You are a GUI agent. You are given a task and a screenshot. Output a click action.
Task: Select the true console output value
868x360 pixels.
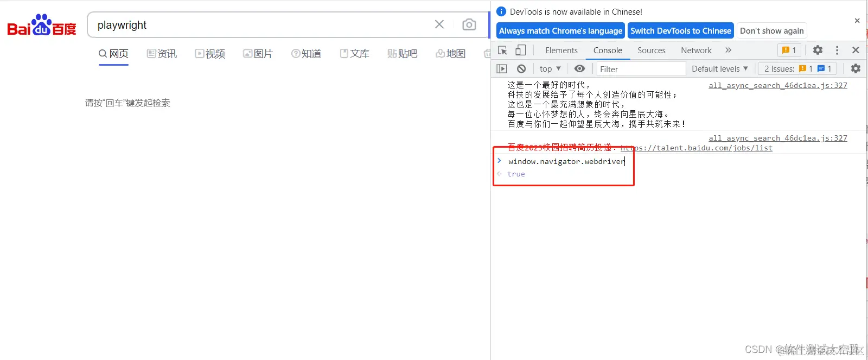516,174
